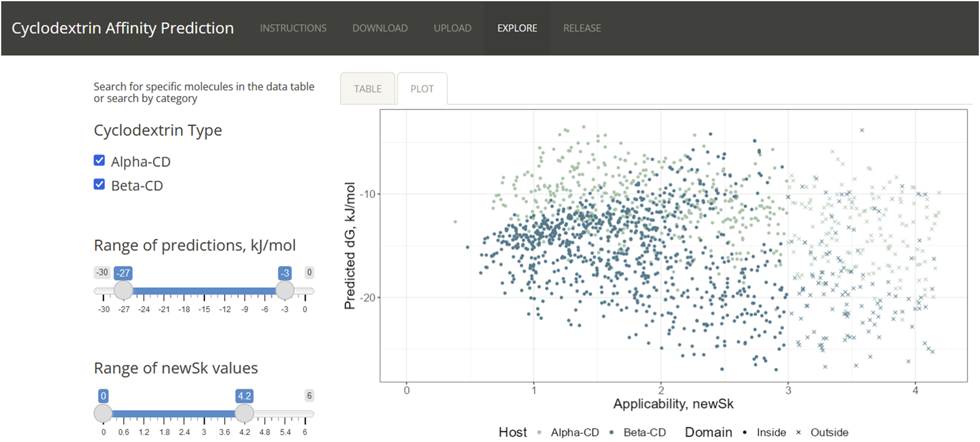Open the UPLOAD section
This screenshot has height=442, width=980.
point(452,28)
